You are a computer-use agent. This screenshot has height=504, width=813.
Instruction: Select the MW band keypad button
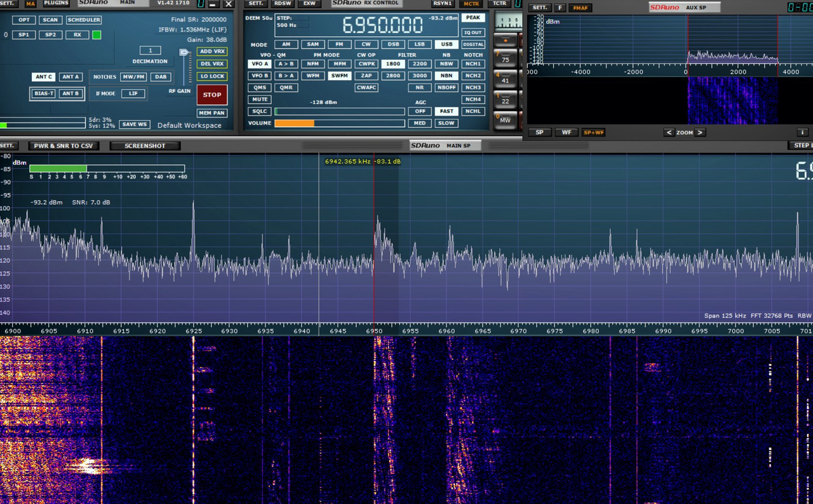coord(506,119)
